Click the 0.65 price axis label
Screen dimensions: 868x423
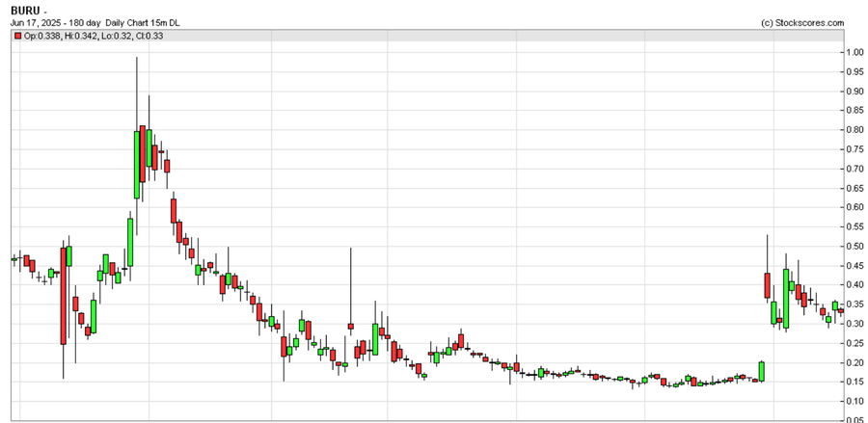(854, 188)
